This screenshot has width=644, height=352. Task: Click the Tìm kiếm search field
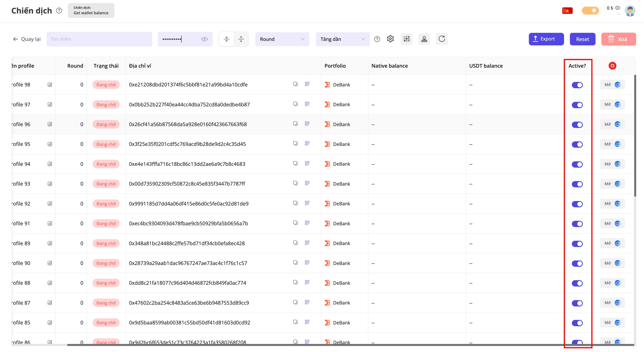click(99, 39)
